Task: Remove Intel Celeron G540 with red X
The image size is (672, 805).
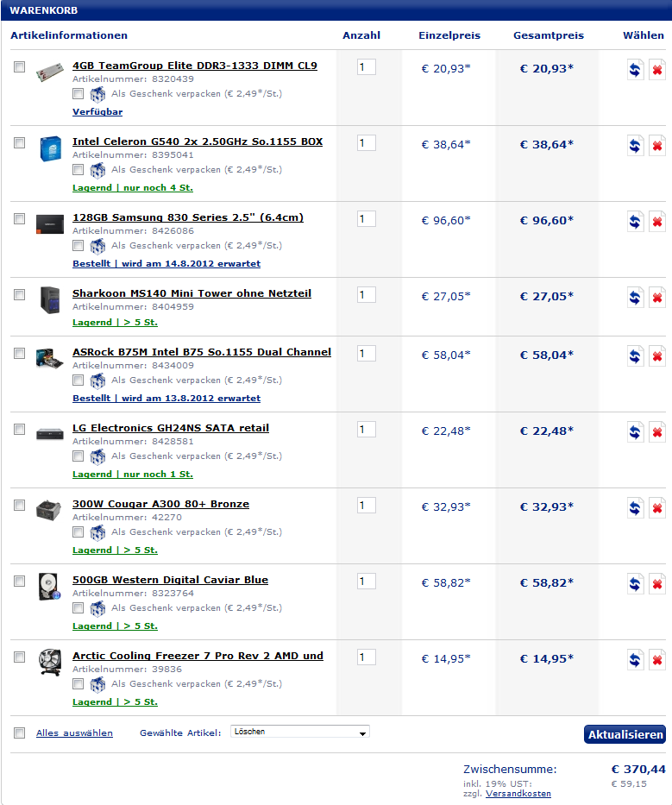Action: 657,146
